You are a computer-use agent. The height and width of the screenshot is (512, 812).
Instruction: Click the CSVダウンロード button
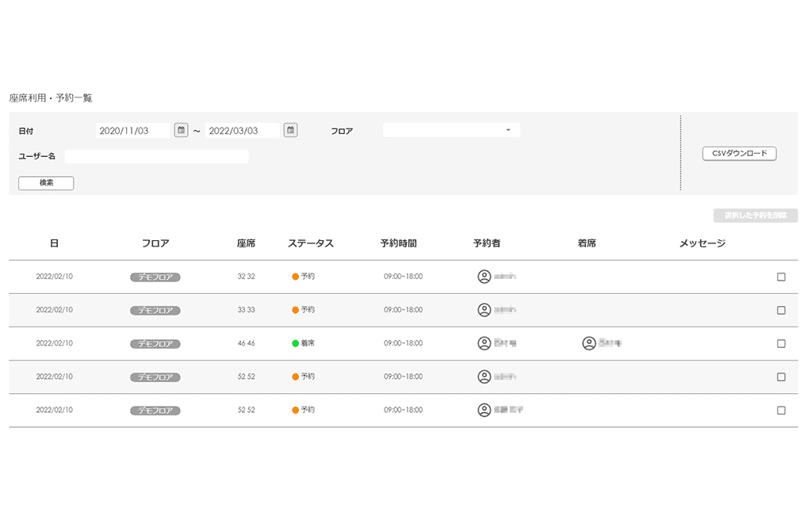click(738, 153)
